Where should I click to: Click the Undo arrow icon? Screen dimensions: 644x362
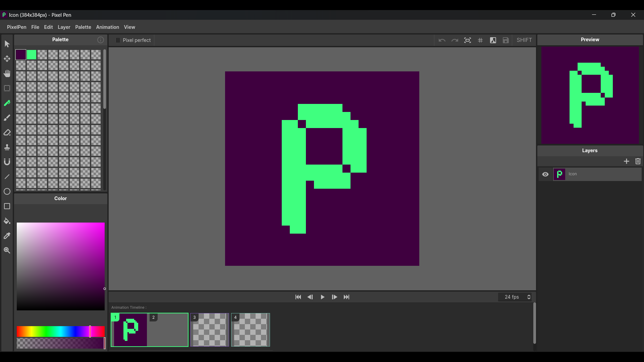pos(442,40)
